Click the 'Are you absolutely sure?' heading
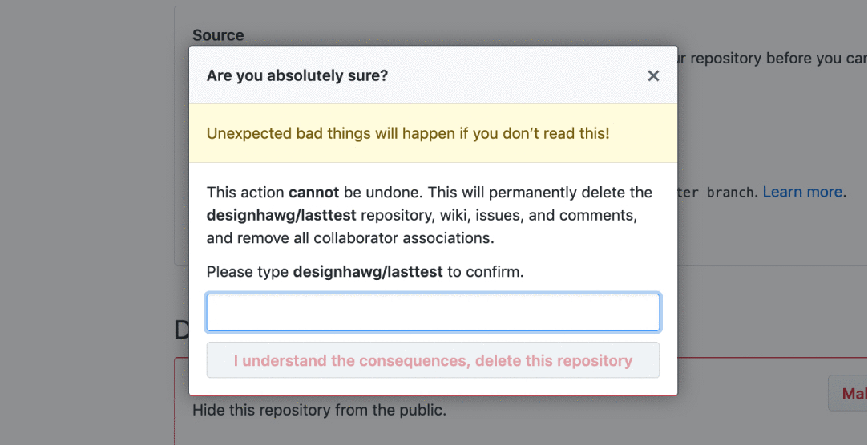The width and height of the screenshot is (868, 446). tap(297, 75)
